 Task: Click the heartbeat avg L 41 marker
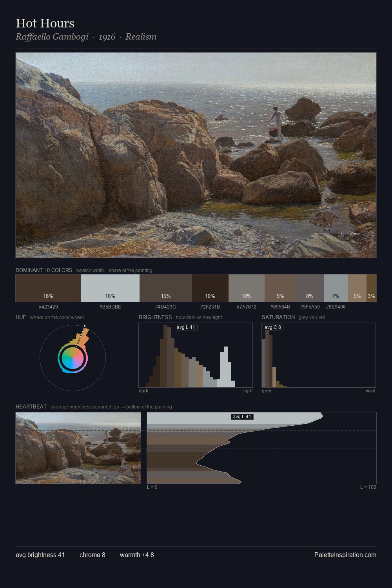click(x=242, y=417)
